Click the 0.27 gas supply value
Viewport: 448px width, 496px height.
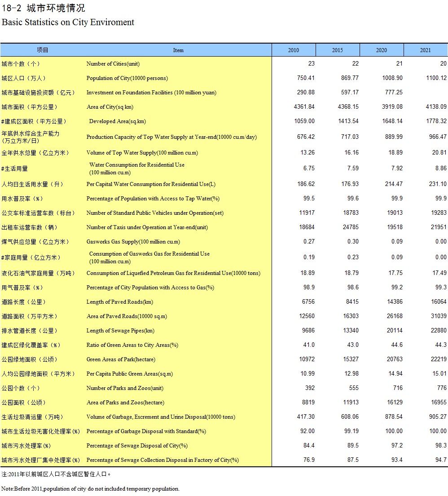coord(309,241)
